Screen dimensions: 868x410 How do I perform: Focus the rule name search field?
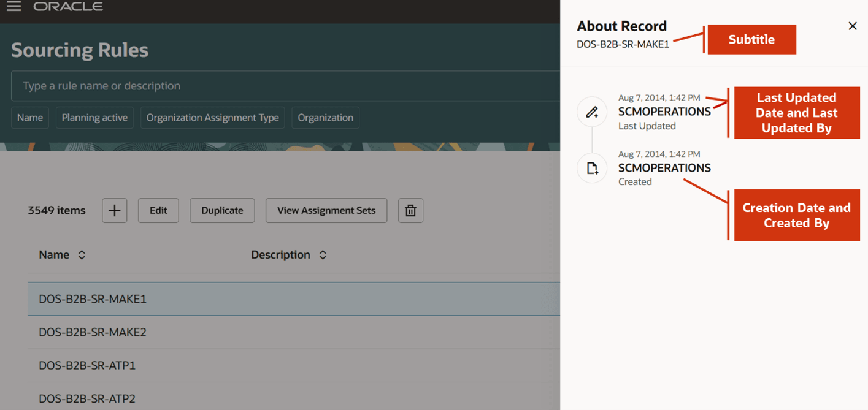[285, 86]
